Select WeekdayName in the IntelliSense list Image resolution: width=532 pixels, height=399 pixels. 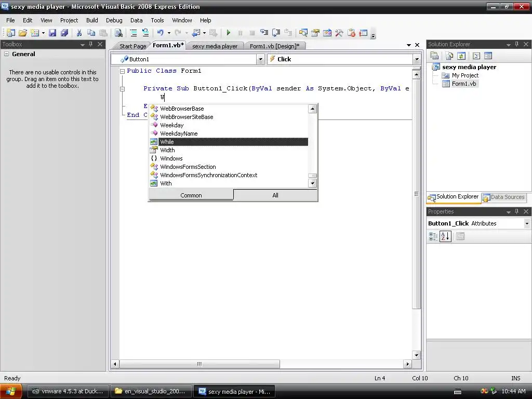(229, 134)
